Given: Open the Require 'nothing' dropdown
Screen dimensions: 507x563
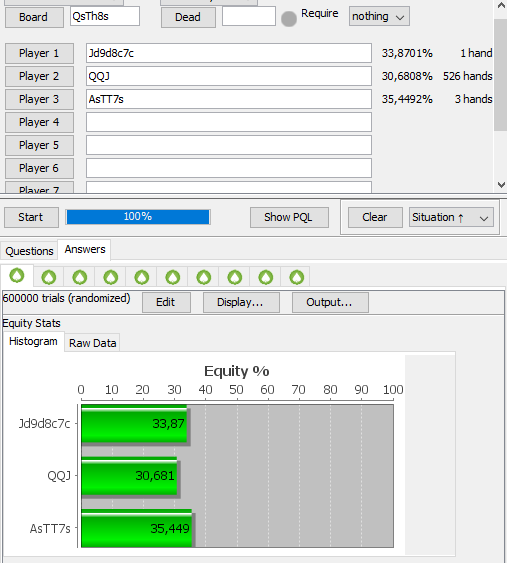Looking at the screenshot, I should (x=379, y=17).
